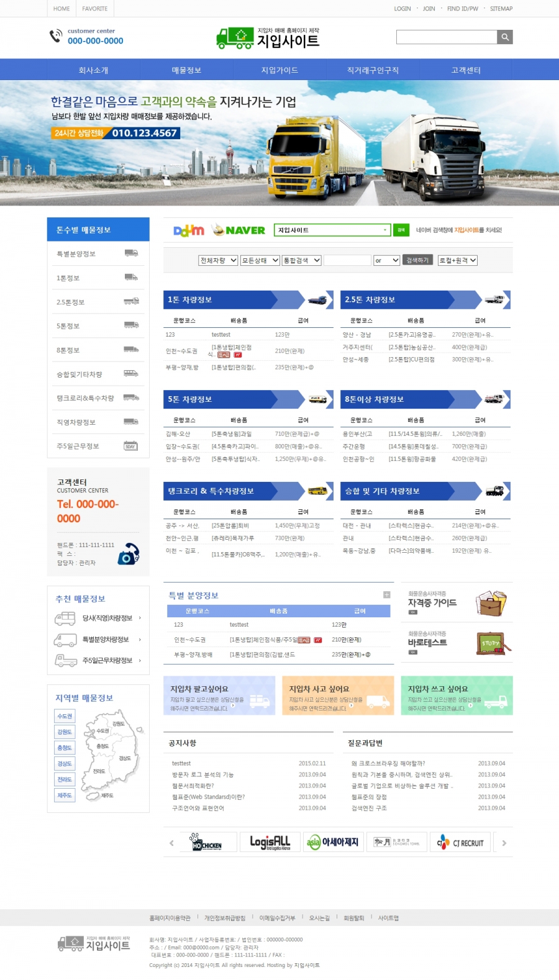
Task: Open the 전체차량 vehicle type dropdown
Action: tap(217, 260)
